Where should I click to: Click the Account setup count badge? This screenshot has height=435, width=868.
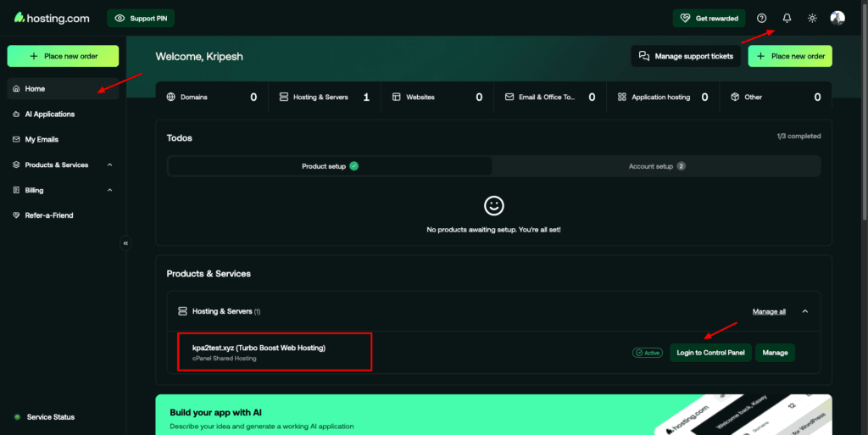click(681, 166)
